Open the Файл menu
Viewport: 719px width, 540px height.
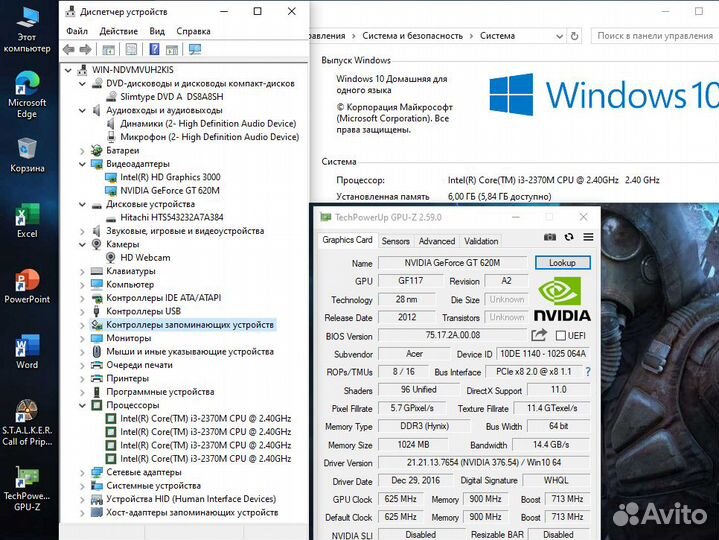(77, 31)
